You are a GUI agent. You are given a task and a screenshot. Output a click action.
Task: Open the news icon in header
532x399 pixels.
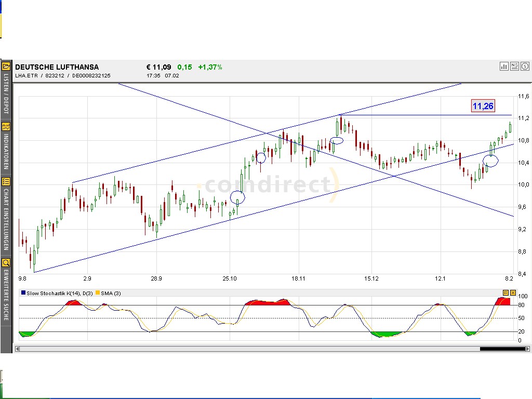[x=514, y=66]
